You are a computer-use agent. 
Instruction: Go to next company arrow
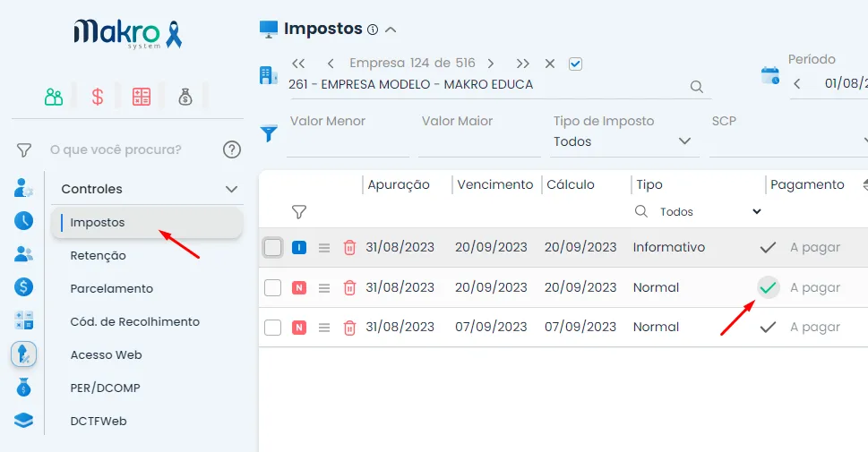click(x=491, y=64)
